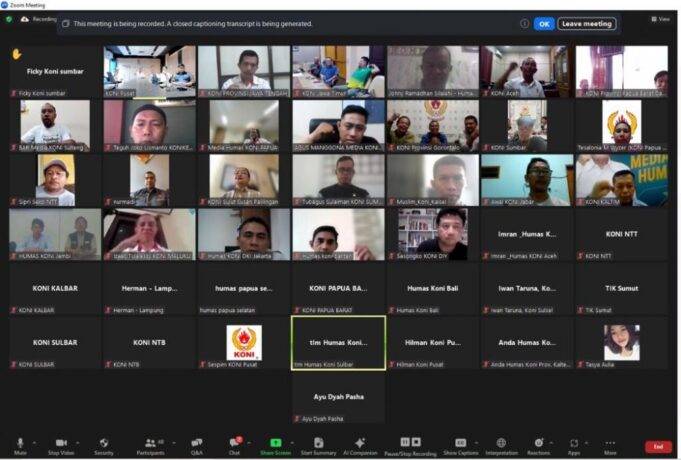Click the name 'Herman - Lamp...'
681x460 pixels.
(x=149, y=288)
